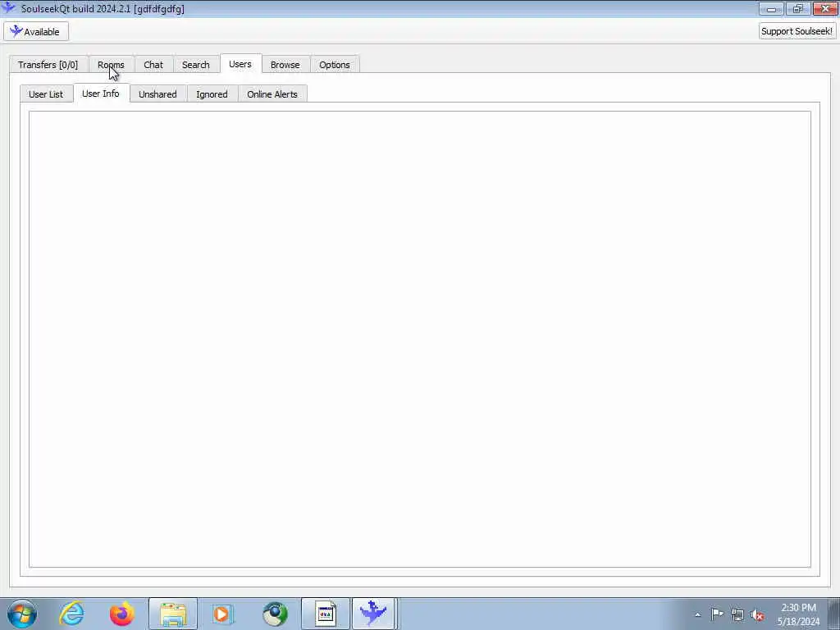Open the Browse tab
This screenshot has width=840, height=630.
285,64
